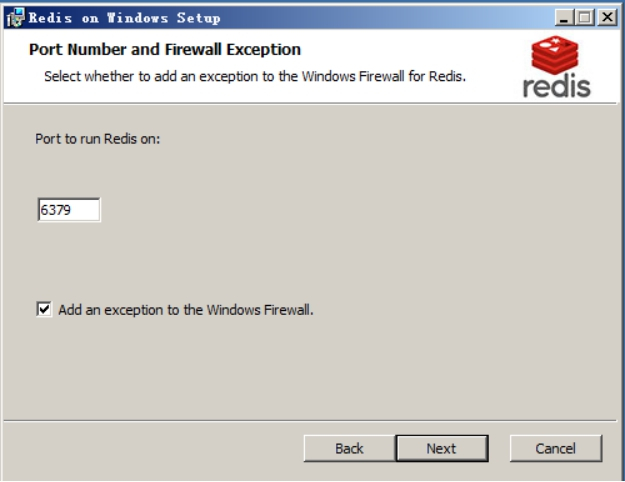The height and width of the screenshot is (482, 625).
Task: Click the 'Port Number and Firewall Exception' heading
Action: coord(165,49)
